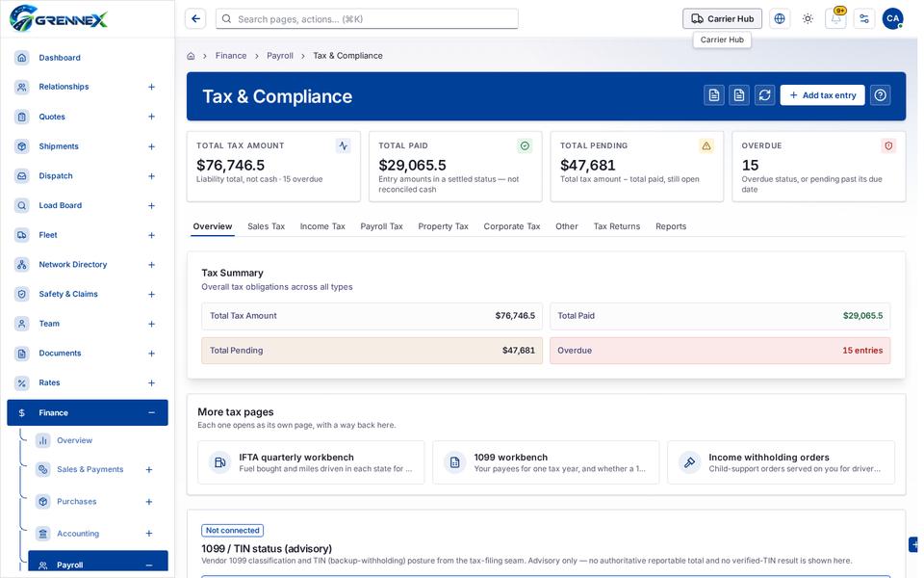Open the Carrier Hub button

coord(722,19)
